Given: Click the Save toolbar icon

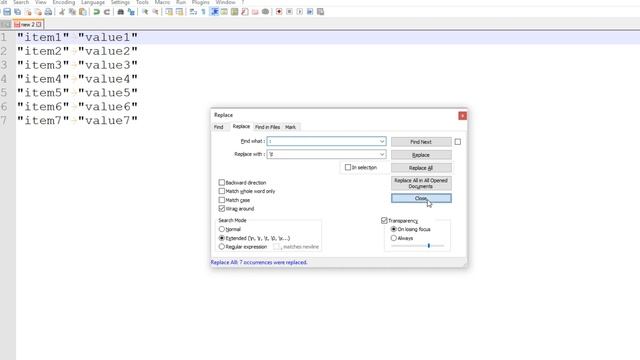Looking at the screenshot, I should pyautogui.click(x=7, y=12).
